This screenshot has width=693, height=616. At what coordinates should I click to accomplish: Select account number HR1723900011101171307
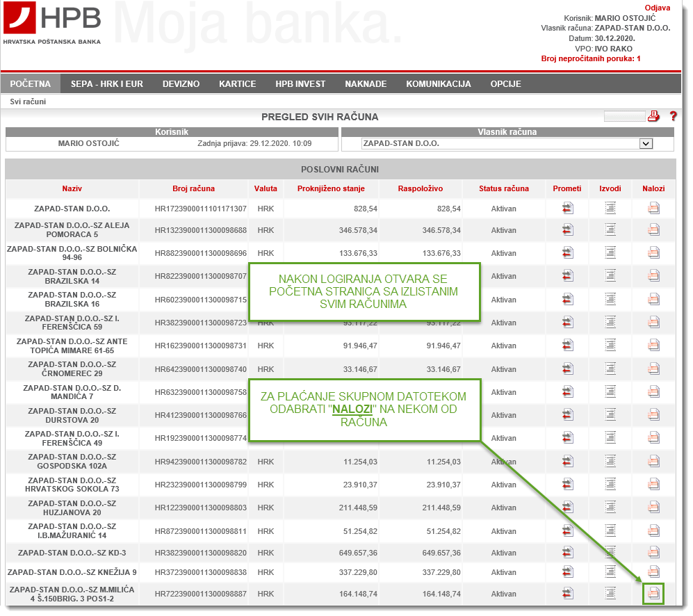pyautogui.click(x=201, y=209)
